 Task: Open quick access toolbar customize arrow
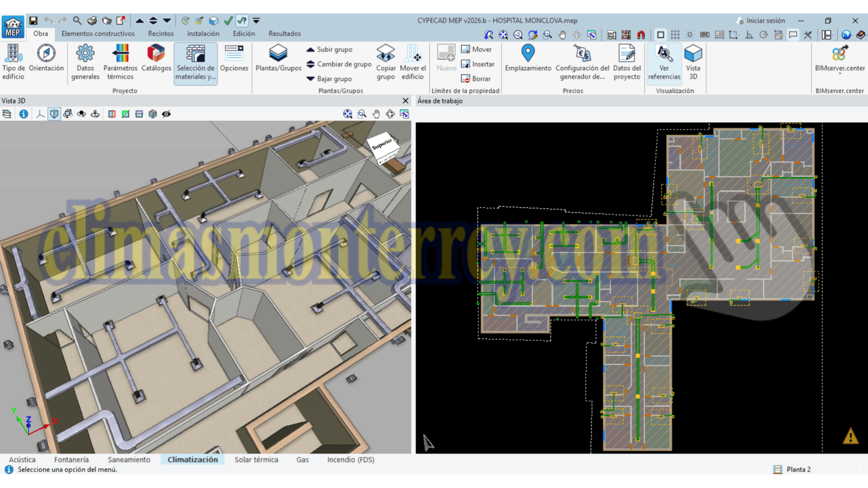pos(256,21)
